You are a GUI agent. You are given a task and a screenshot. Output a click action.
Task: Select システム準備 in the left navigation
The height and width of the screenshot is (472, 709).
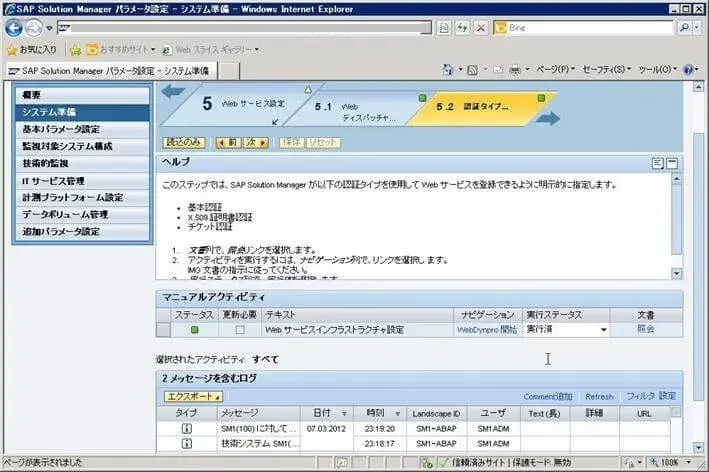(82, 112)
